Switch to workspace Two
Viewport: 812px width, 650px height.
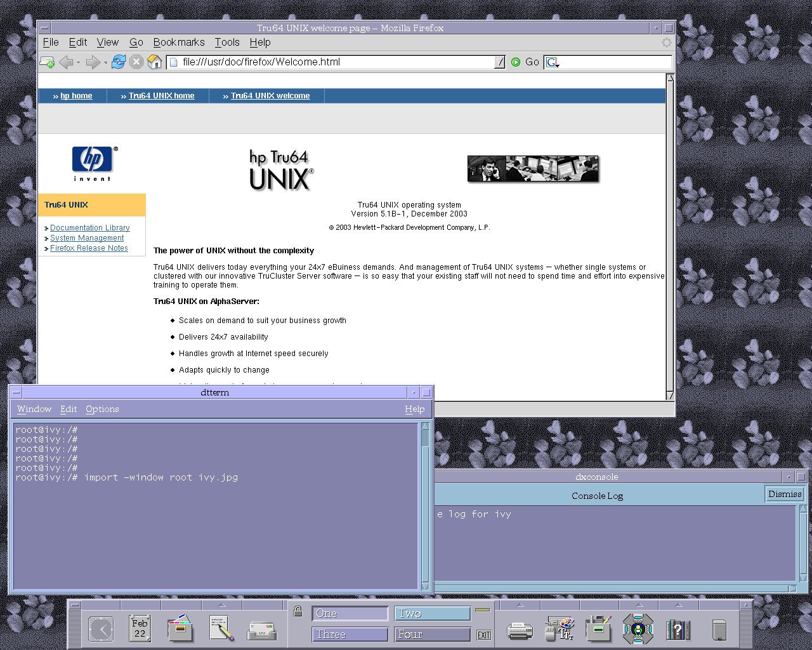pyautogui.click(x=433, y=613)
